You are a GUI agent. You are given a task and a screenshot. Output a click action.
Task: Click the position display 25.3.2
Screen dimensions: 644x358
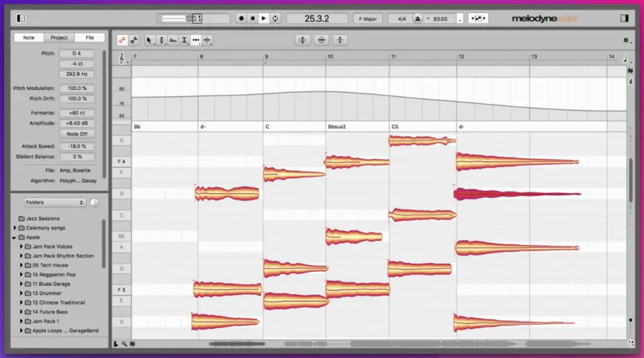pyautogui.click(x=317, y=18)
